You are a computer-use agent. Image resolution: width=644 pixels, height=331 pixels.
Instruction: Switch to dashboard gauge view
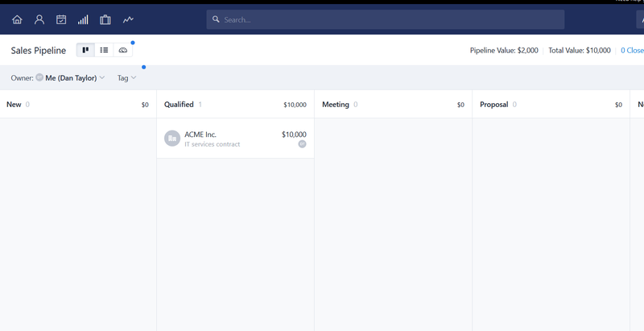123,50
